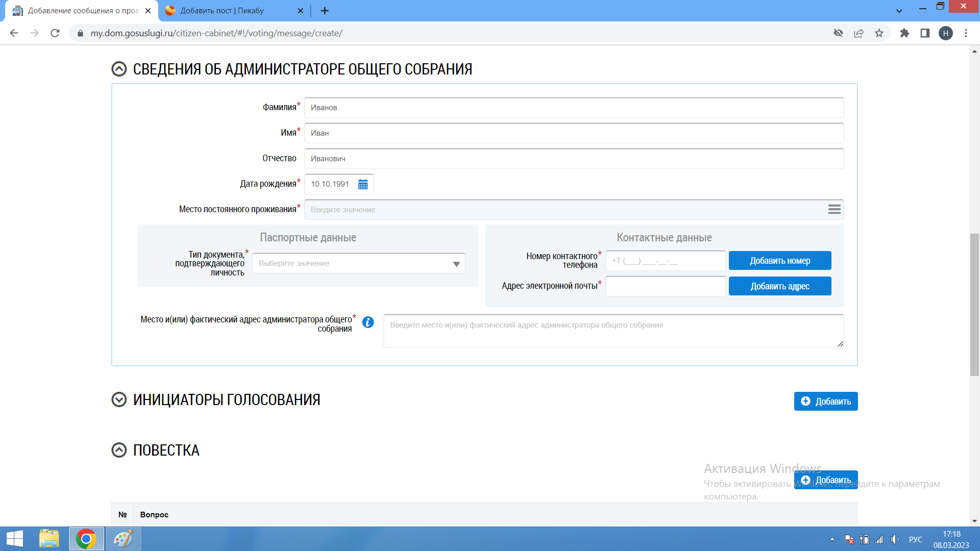This screenshot has height=551, width=980.
Task: Focus the contact phone number field
Action: pos(666,261)
